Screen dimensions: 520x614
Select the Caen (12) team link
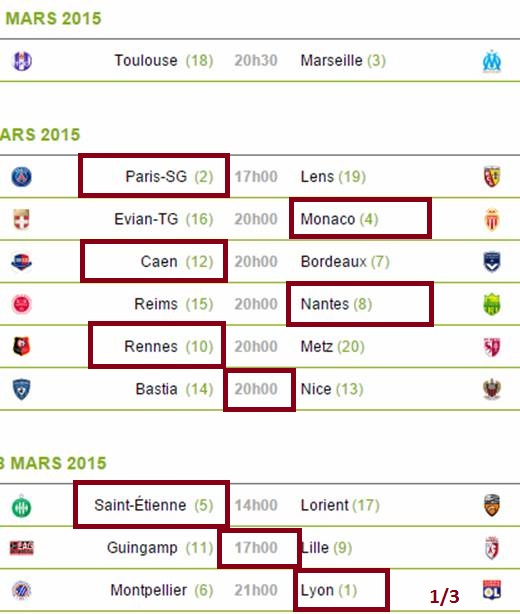click(x=177, y=262)
